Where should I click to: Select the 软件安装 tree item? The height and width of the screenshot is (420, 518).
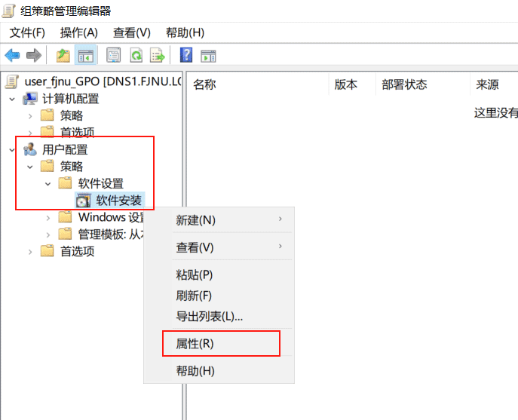point(119,201)
